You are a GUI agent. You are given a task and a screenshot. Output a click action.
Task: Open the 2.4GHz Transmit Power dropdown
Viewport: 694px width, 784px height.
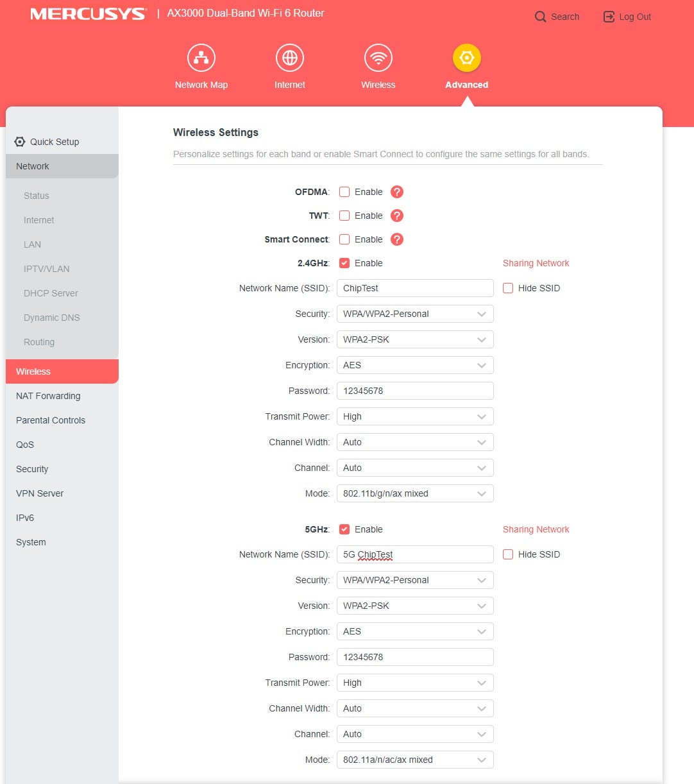(415, 416)
